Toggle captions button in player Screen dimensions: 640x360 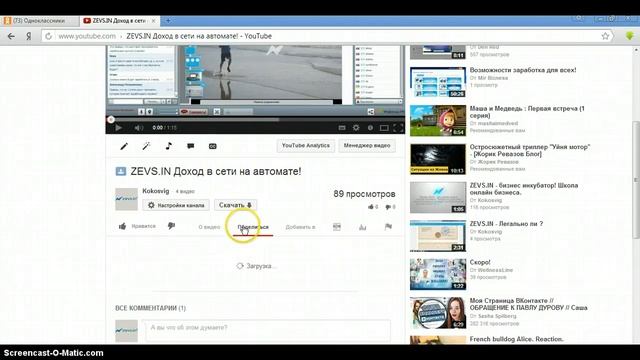click(x=342, y=128)
